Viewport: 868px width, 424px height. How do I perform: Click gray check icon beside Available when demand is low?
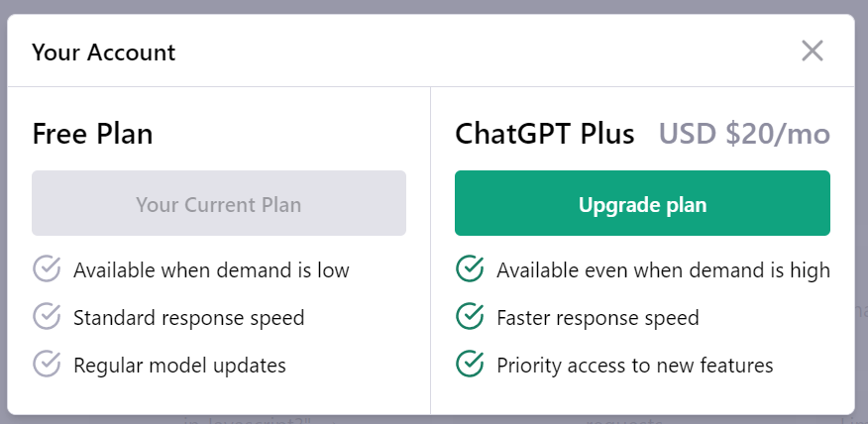point(47,269)
